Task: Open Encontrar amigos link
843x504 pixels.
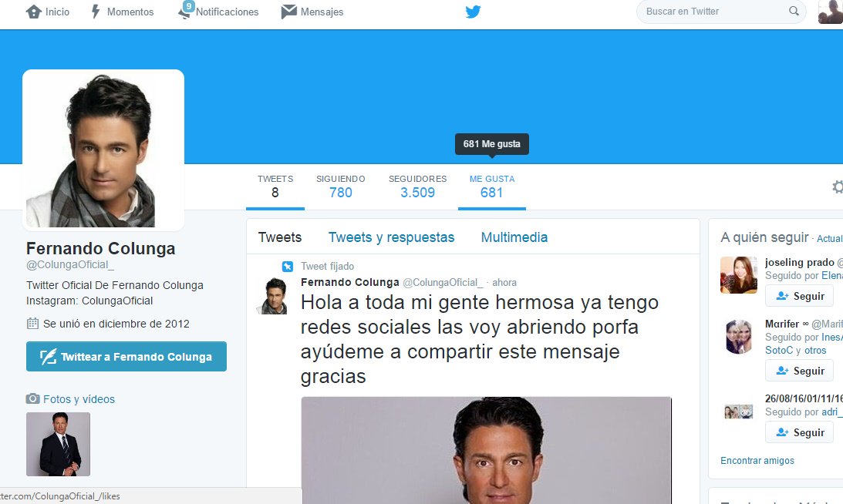Action: (757, 461)
